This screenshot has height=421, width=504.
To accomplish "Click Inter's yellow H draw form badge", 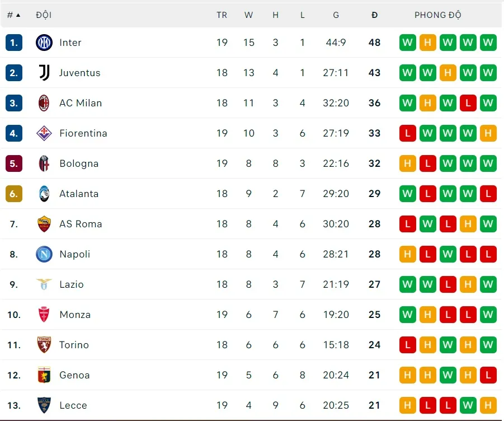I will (x=428, y=43).
